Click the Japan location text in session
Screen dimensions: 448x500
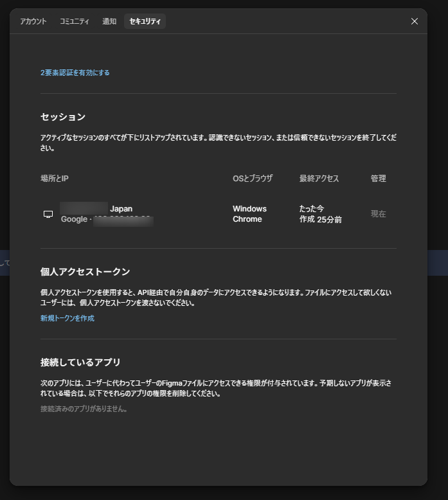point(121,209)
